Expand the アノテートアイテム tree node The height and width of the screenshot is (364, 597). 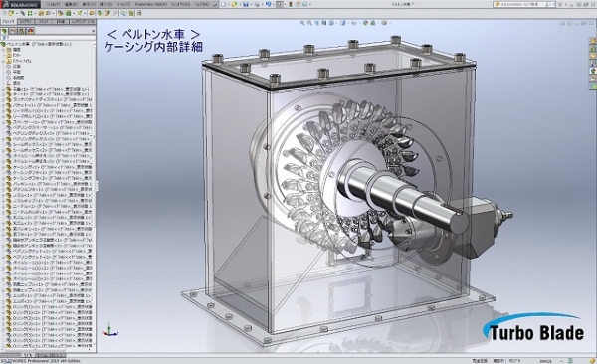click(x=3, y=61)
